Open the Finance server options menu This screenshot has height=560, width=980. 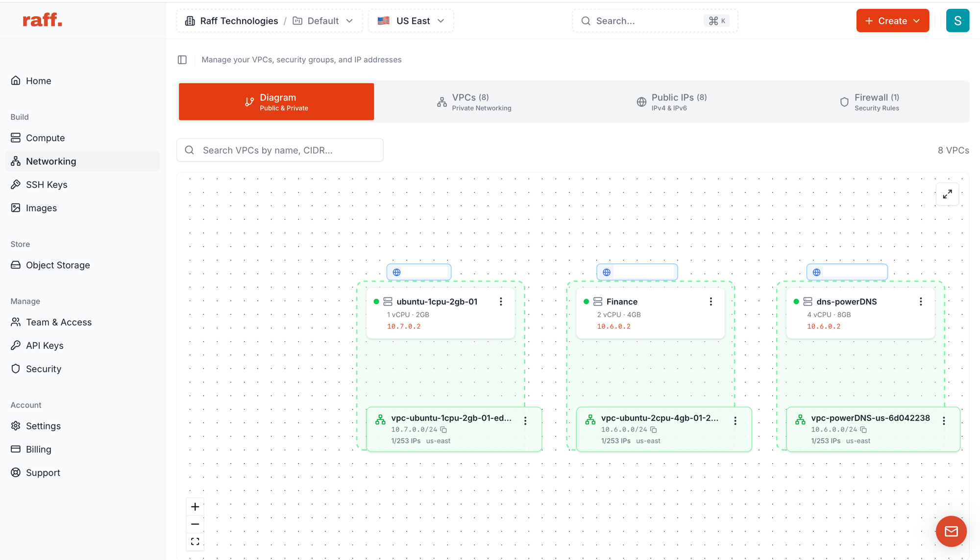point(711,302)
